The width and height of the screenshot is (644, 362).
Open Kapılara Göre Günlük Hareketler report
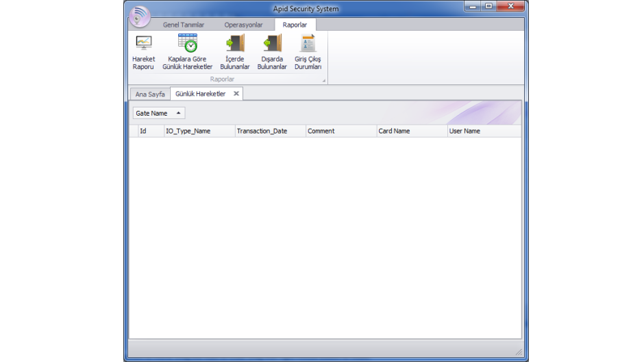point(187,52)
